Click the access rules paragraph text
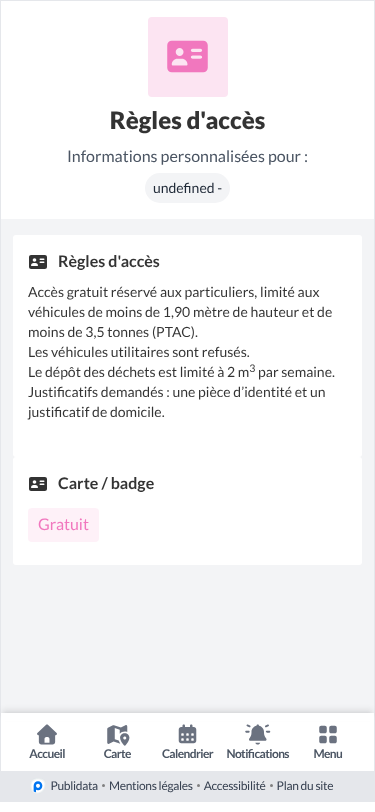 [x=180, y=353]
